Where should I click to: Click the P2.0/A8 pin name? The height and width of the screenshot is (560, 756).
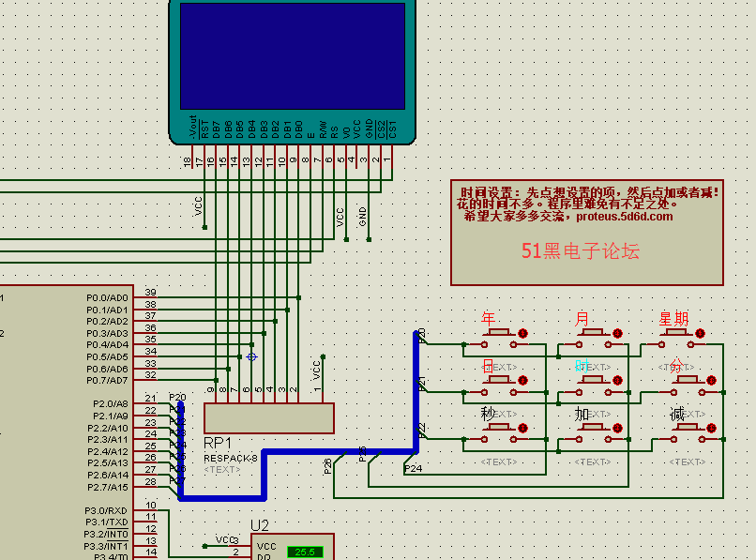[111, 403]
